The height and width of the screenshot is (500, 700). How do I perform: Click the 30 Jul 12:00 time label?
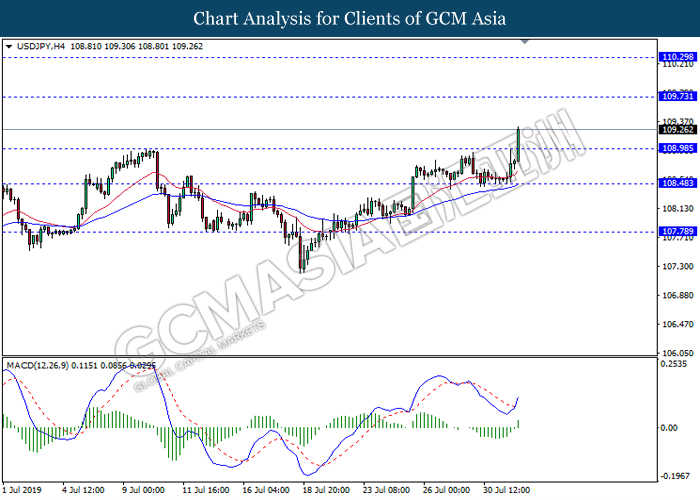point(507,490)
